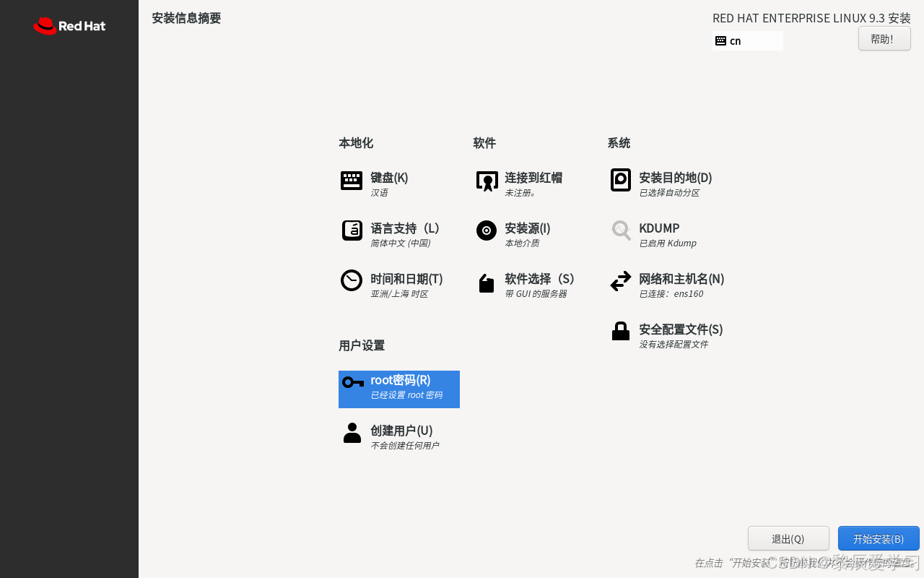Viewport: 924px width, 578px height.
Task: Click the 已启用 Kdump status text
Action: 668,243
